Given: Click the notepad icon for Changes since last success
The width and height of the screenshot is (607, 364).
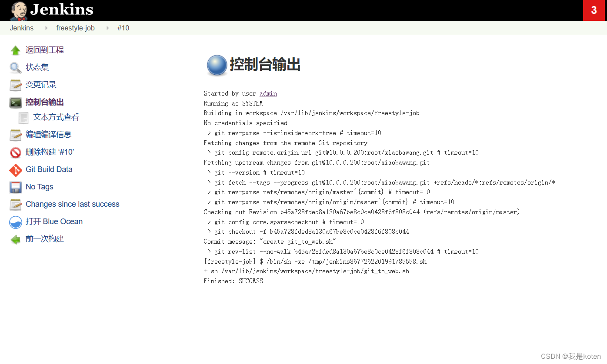Looking at the screenshot, I should pyautogui.click(x=16, y=205).
